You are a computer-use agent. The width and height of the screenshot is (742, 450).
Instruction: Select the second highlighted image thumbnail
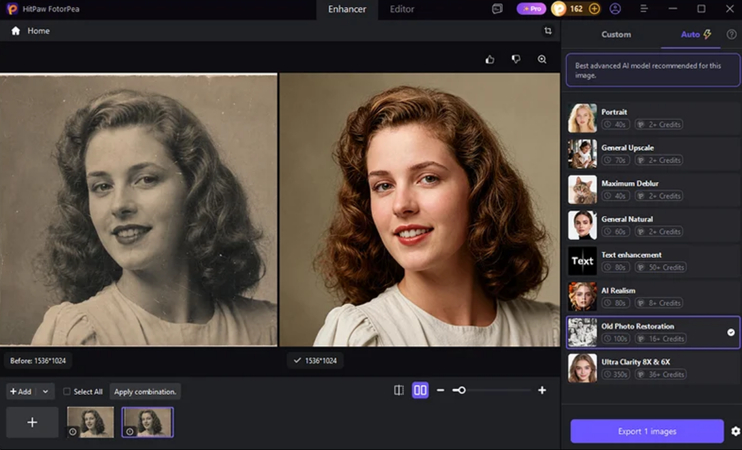(148, 422)
